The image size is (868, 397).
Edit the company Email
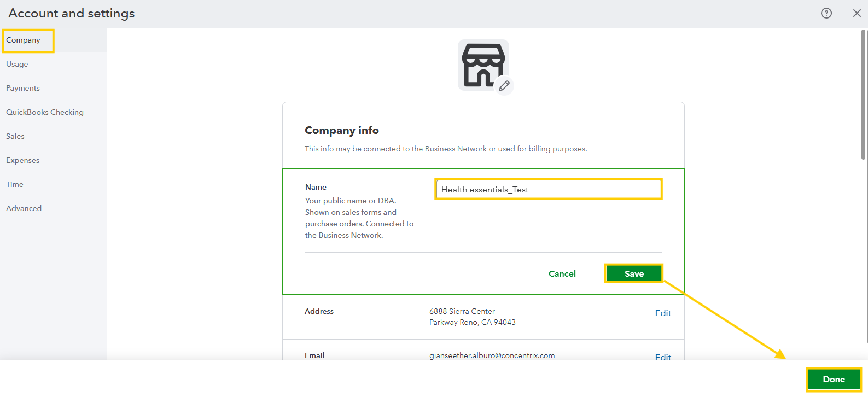(x=663, y=357)
